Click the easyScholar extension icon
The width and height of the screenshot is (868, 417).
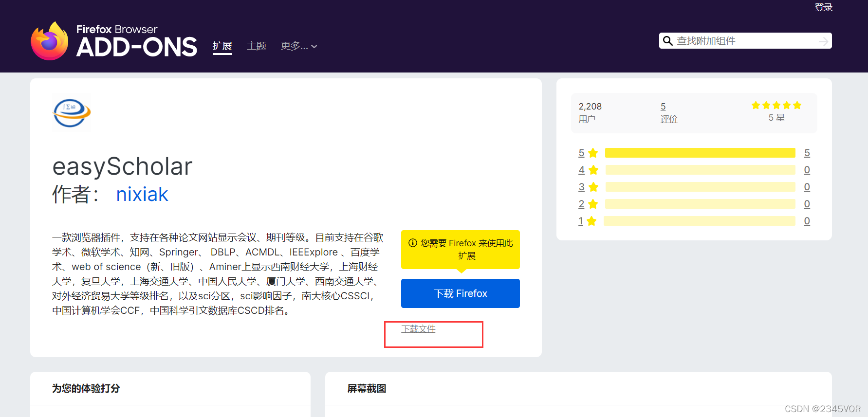point(72,113)
